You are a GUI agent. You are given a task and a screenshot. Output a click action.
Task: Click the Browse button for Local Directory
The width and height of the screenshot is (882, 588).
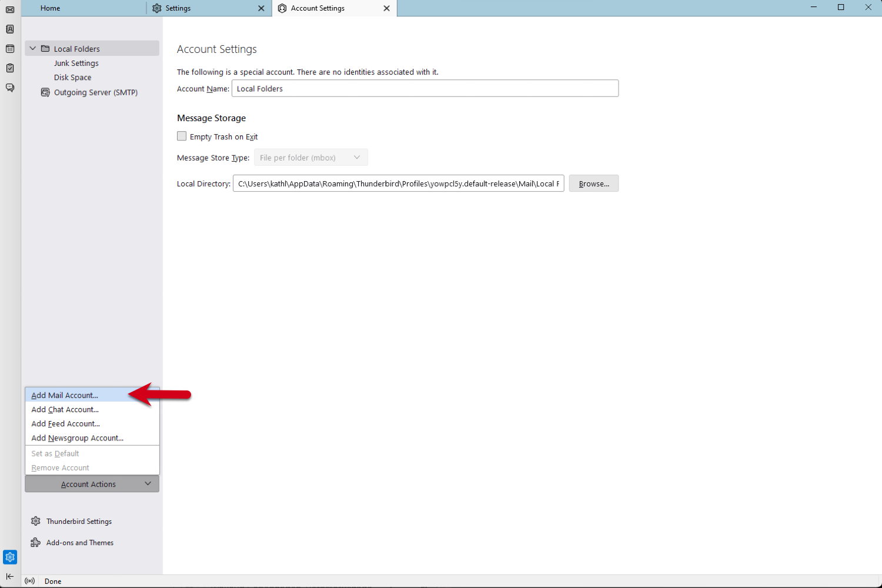[593, 183]
